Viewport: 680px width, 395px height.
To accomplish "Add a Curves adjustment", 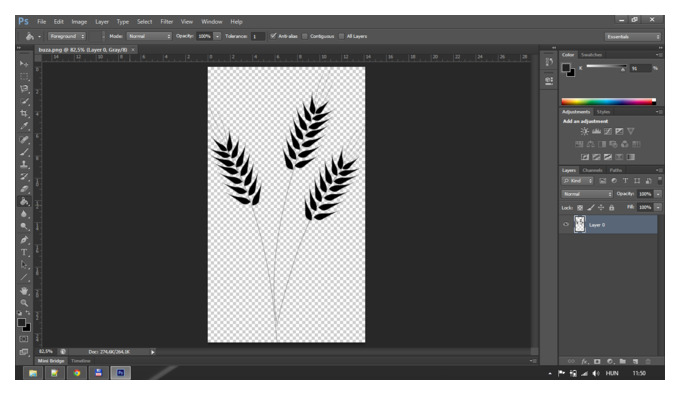I will coord(608,131).
